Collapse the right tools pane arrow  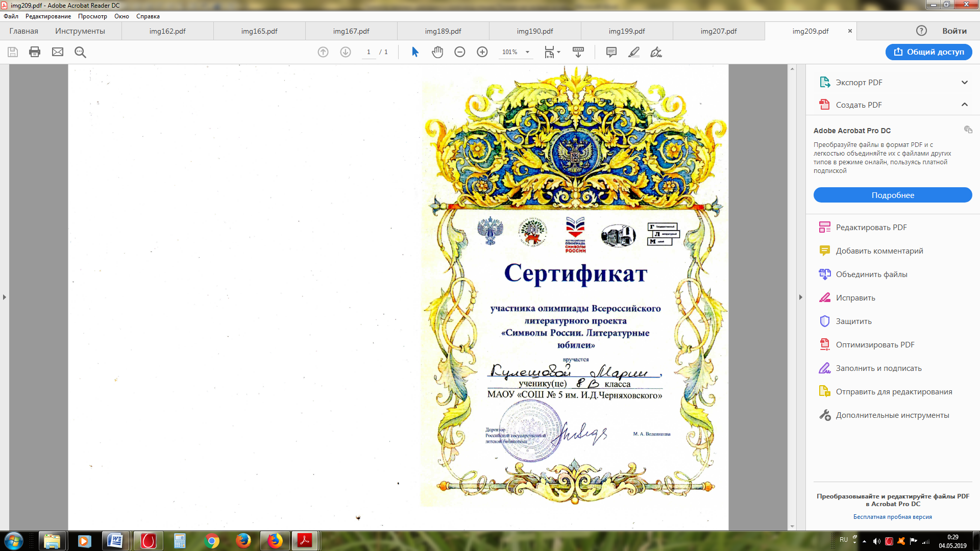coord(800,297)
